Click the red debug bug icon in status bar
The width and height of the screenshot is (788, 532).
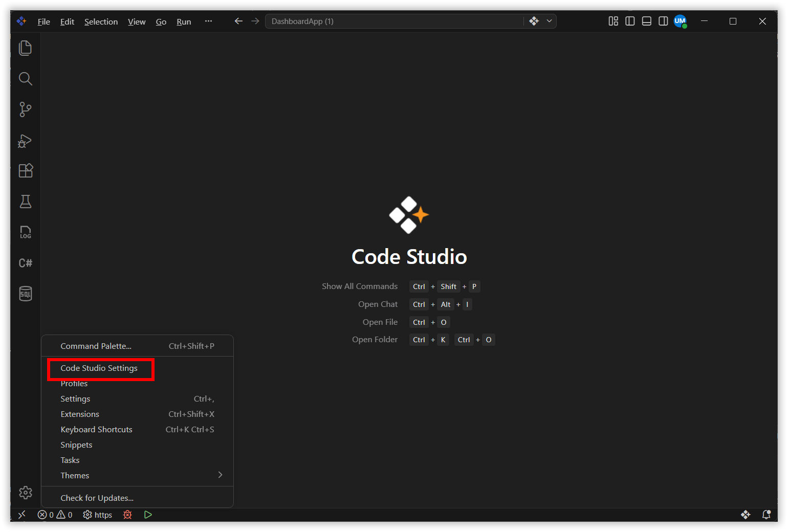tap(127, 515)
